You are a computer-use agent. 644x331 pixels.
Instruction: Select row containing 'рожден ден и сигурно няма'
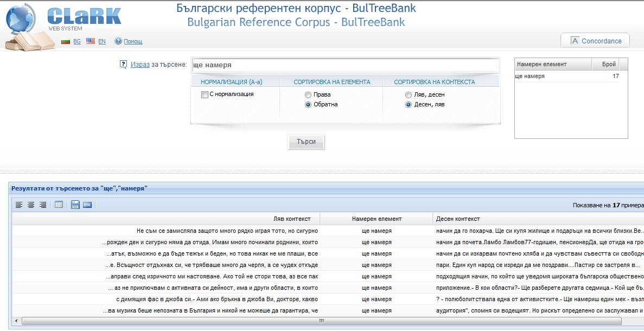328,243
